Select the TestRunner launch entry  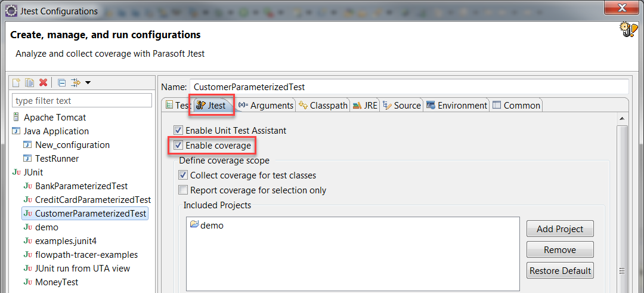coord(51,159)
